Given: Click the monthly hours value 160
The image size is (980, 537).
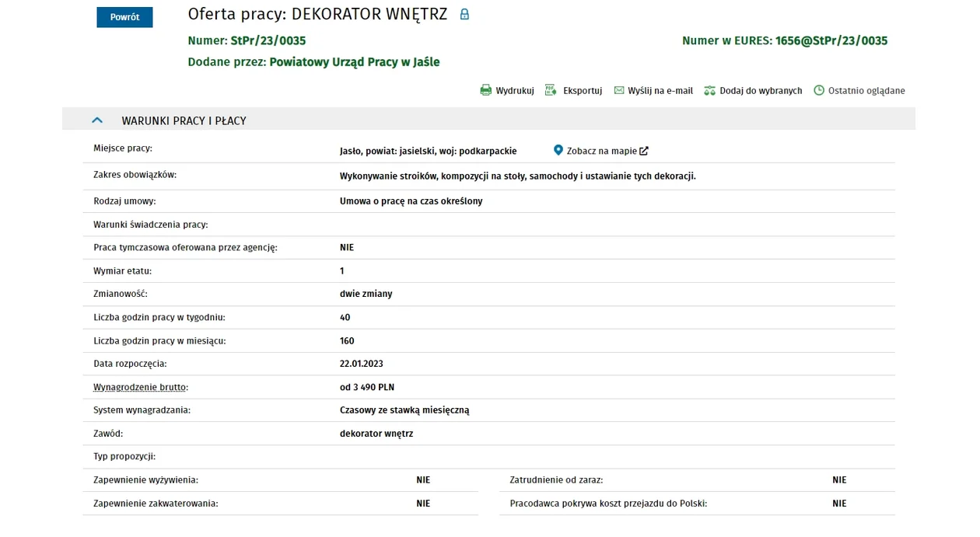Looking at the screenshot, I should click(347, 340).
